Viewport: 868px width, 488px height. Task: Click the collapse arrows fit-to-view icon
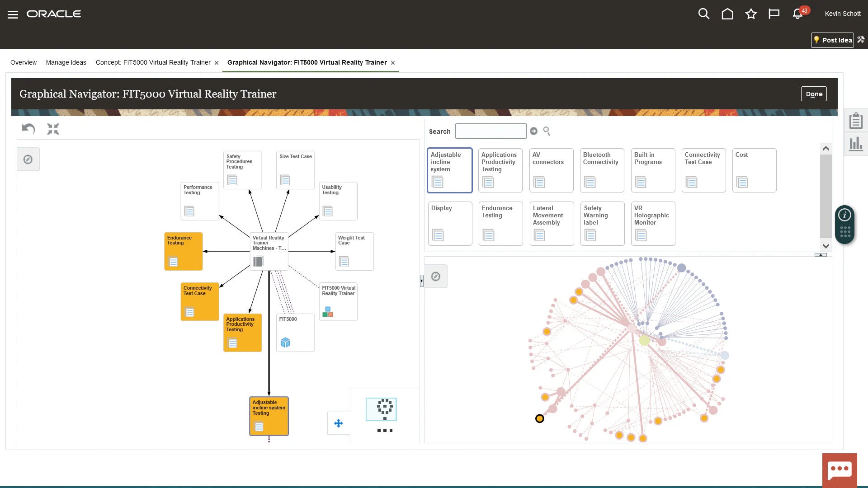(x=53, y=129)
